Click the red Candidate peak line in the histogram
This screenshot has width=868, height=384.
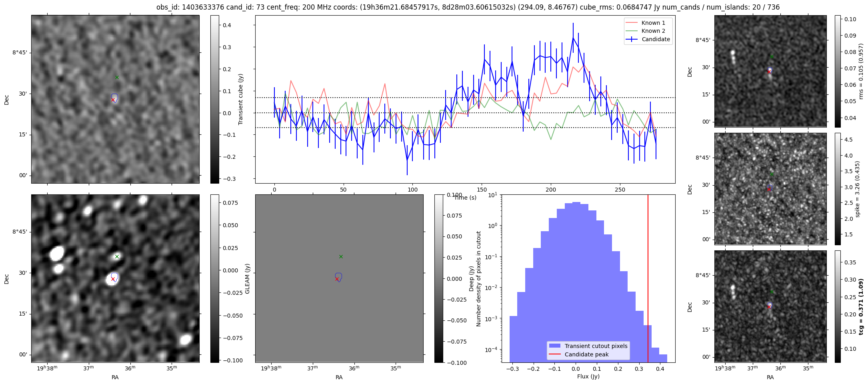648,278
